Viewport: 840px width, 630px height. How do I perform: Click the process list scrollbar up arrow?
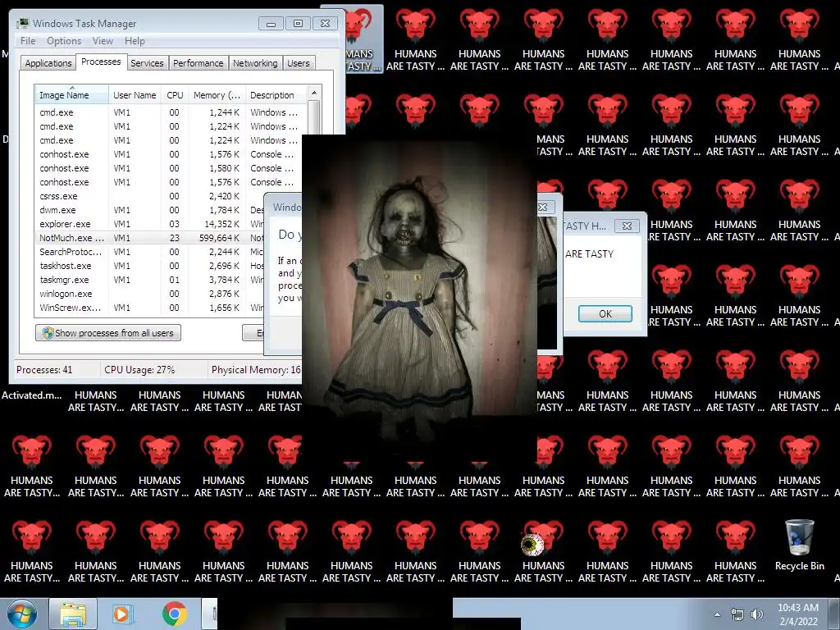314,93
